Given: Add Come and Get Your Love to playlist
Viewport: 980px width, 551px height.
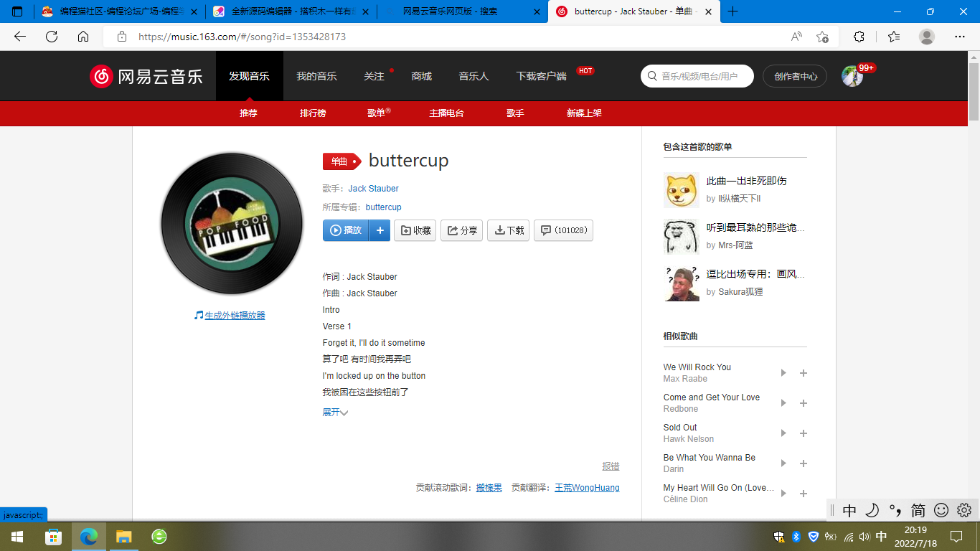Looking at the screenshot, I should point(804,403).
